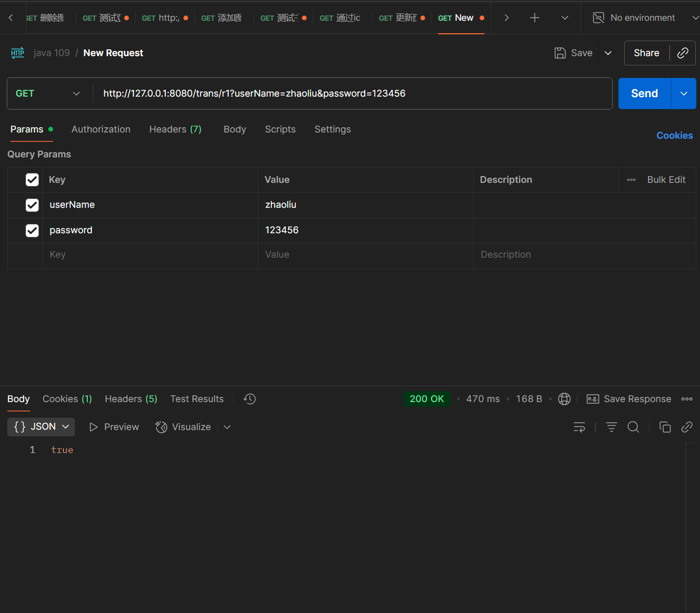Click the network globe icon

pos(564,399)
